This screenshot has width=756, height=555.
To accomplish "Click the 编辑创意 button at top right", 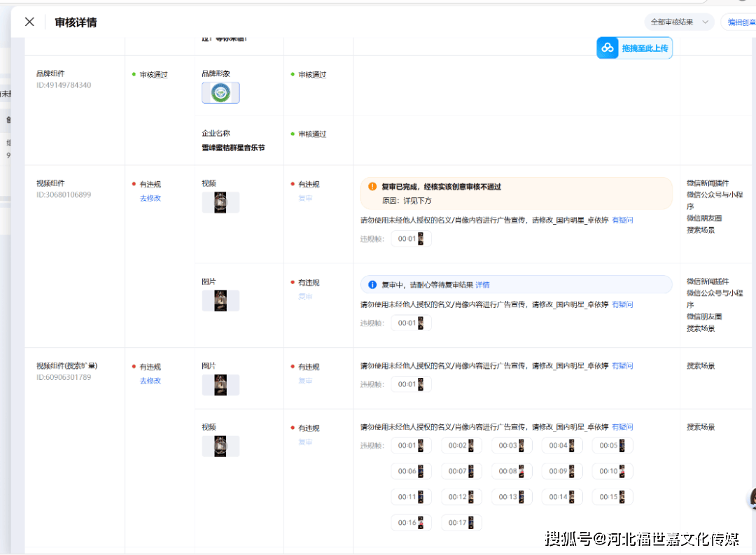I will 740,22.
